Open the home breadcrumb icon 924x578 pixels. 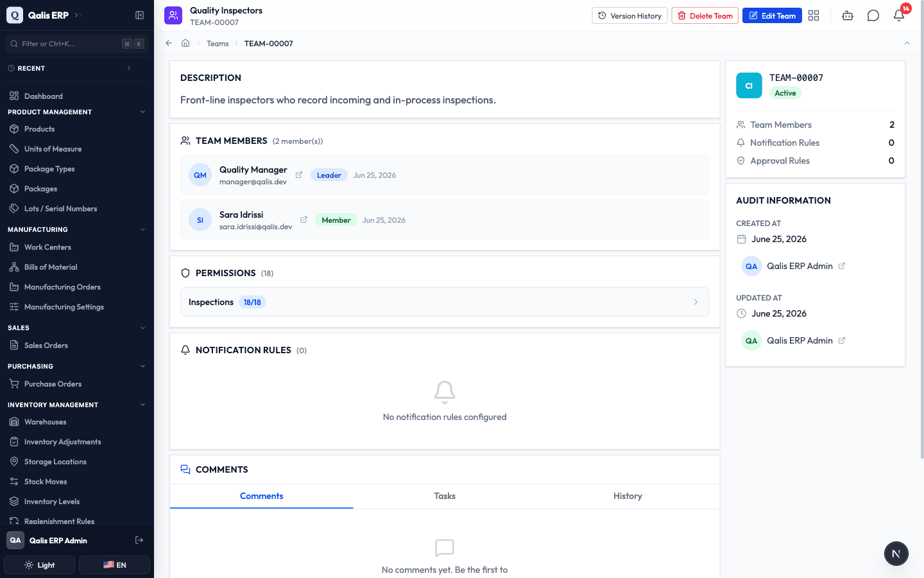pos(185,43)
